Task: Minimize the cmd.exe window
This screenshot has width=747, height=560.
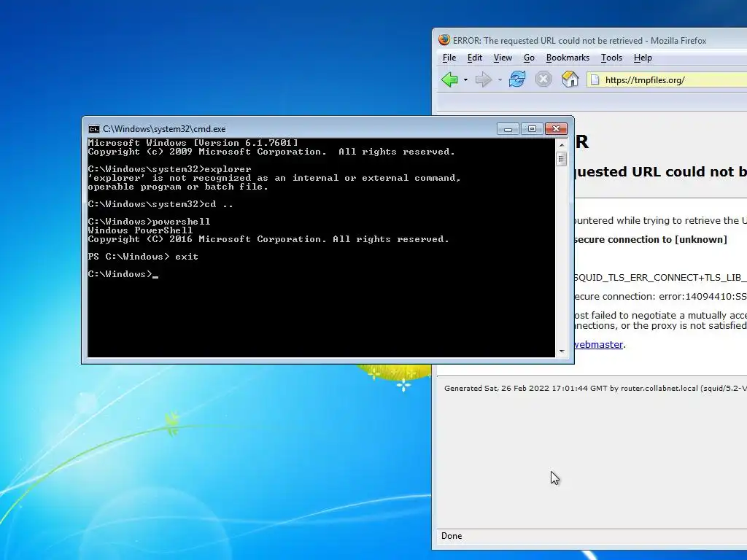Action: click(508, 129)
